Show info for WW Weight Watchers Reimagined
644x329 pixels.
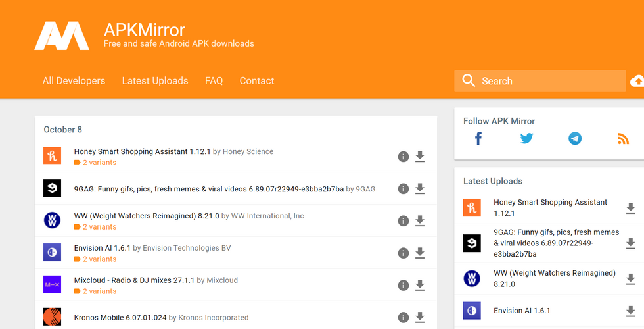[403, 221]
